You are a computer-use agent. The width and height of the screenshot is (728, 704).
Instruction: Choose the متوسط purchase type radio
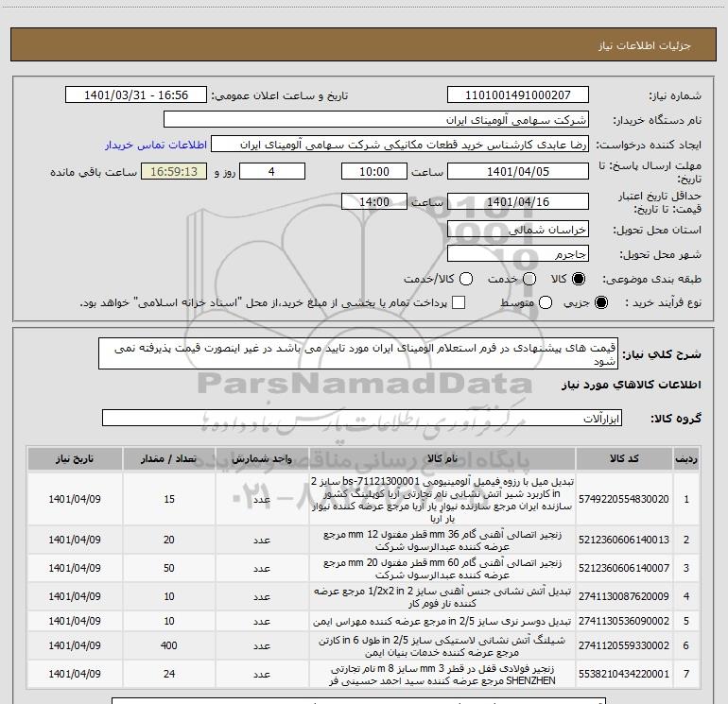click(x=546, y=302)
